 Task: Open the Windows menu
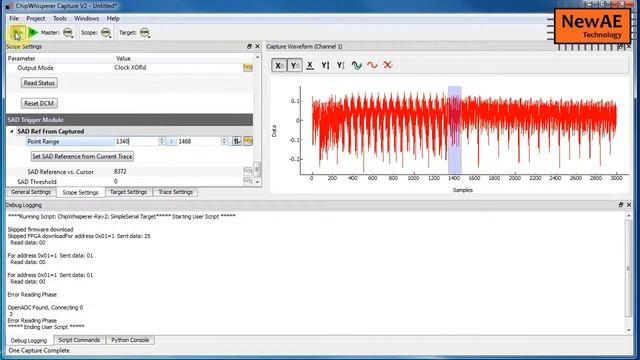coord(87,18)
